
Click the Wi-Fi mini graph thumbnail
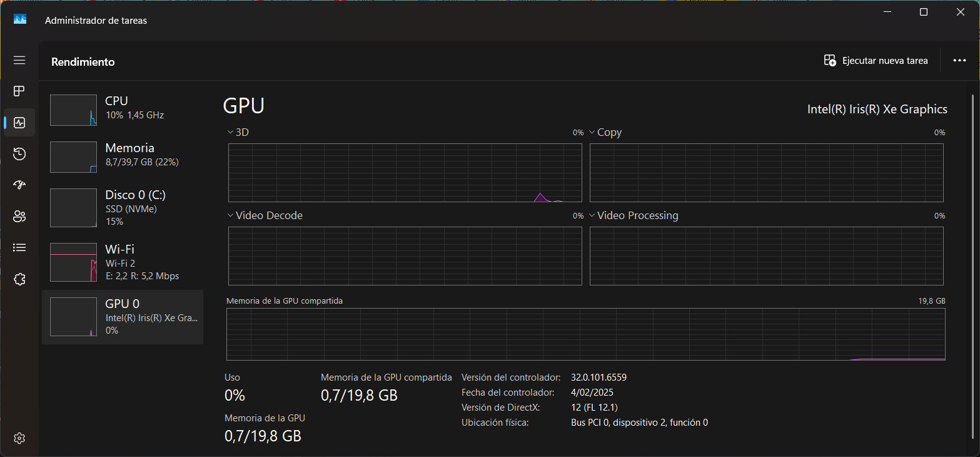pos(73,262)
